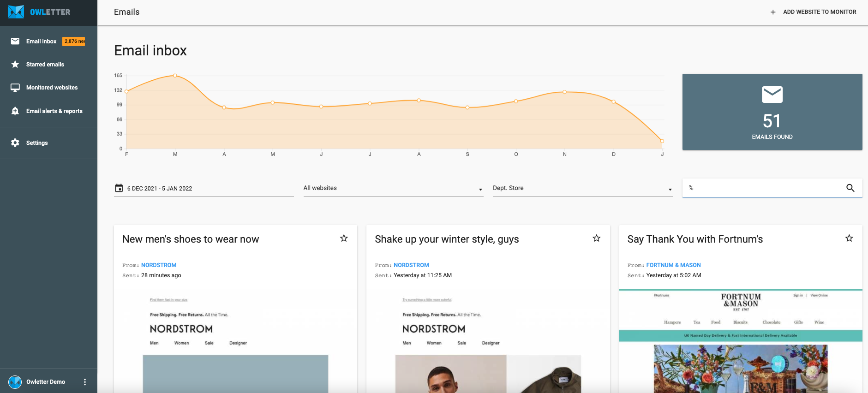Open the Dept. Store category dropdown

[x=582, y=188]
